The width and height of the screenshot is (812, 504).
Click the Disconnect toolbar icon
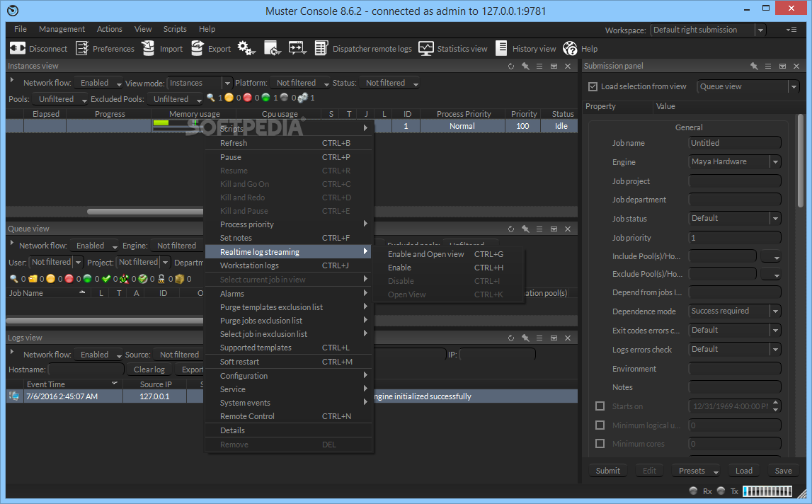18,48
